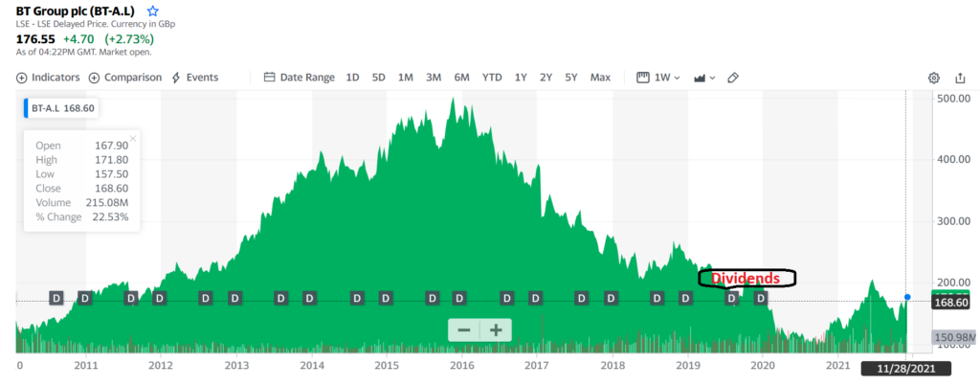980x386 pixels.
Task: Click dividend marker just before 2018
Action: point(611,298)
